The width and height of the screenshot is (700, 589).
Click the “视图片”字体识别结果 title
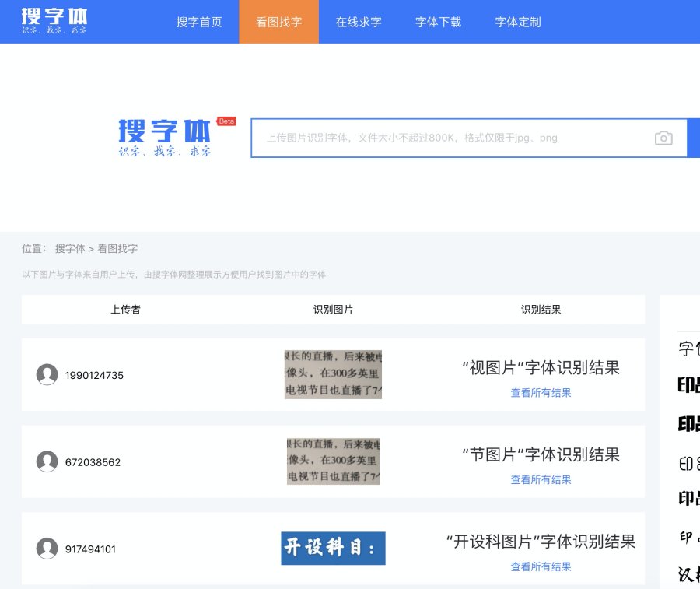click(541, 368)
